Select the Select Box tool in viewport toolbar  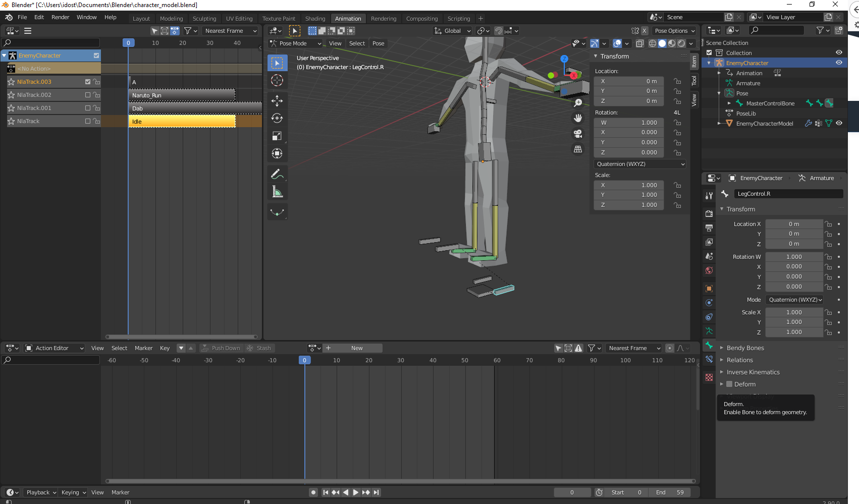coord(277,63)
